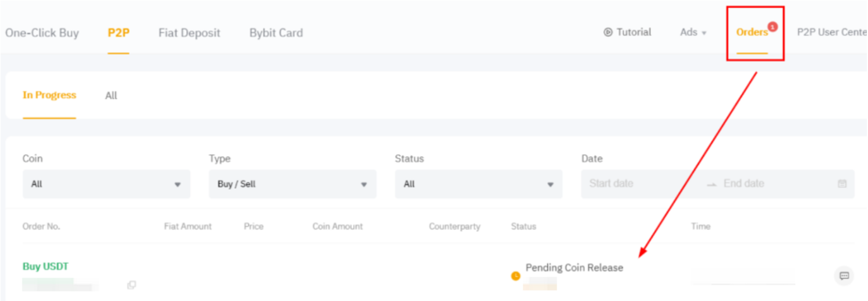Open the One-Click Buy tab

42,33
